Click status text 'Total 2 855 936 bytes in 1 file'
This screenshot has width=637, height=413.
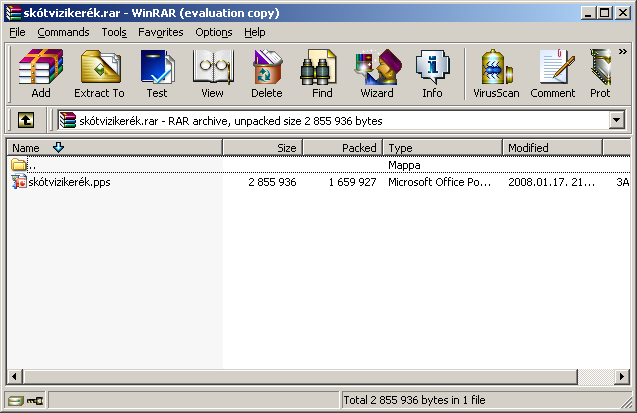(414, 400)
